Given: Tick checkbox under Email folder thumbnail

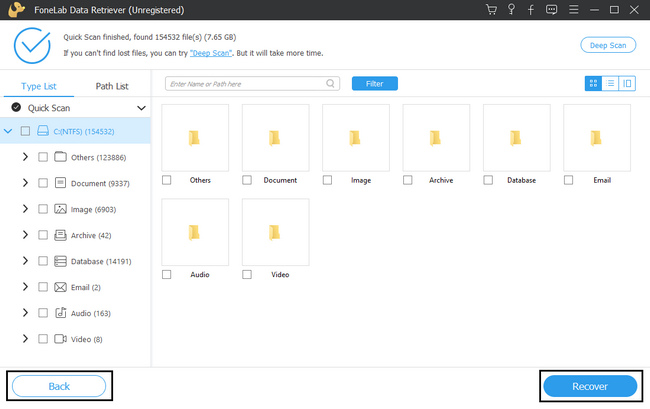Looking at the screenshot, I should pos(568,180).
